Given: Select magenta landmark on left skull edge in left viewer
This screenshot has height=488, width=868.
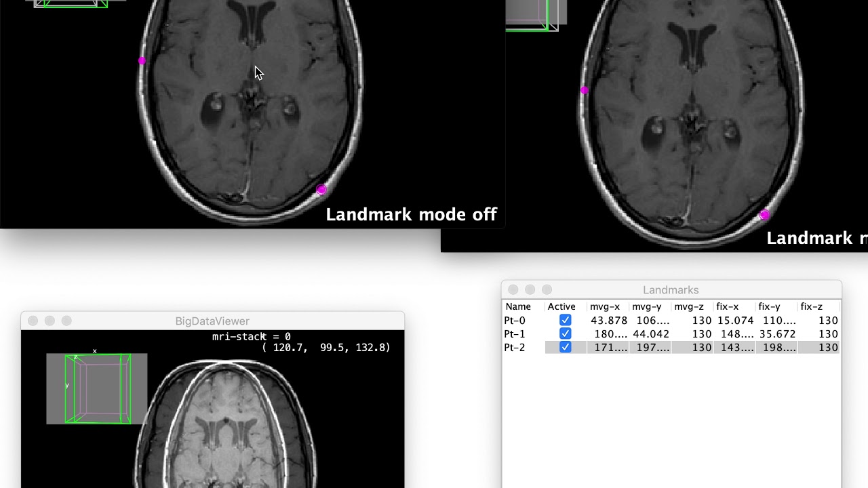Looking at the screenshot, I should click(x=142, y=61).
